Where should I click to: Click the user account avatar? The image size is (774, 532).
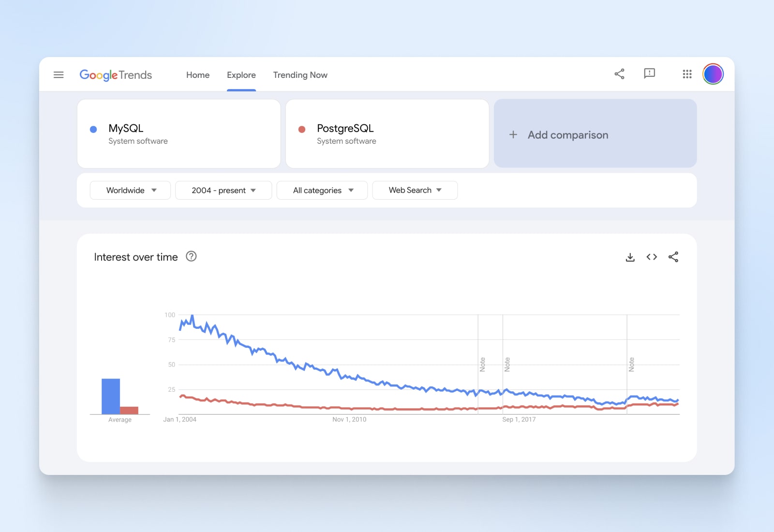713,74
